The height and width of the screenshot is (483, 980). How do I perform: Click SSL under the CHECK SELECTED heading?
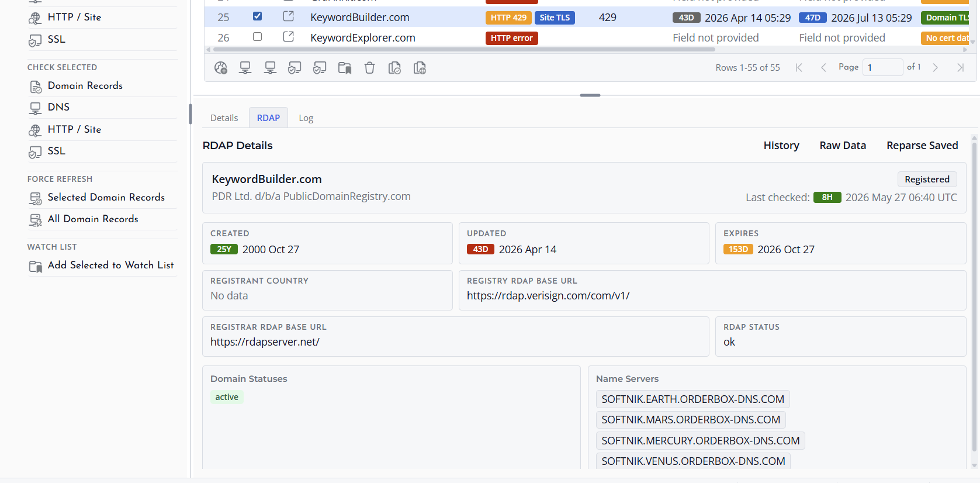(x=56, y=151)
